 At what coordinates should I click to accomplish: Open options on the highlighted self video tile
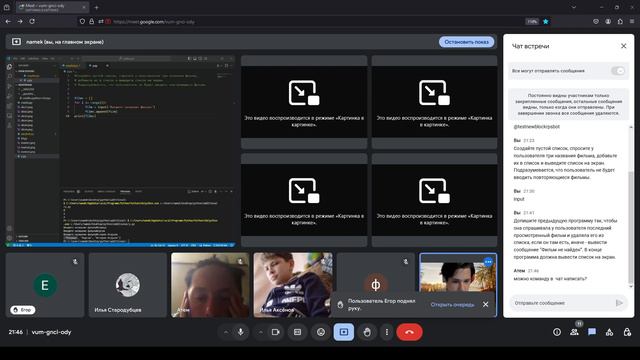[x=488, y=262]
